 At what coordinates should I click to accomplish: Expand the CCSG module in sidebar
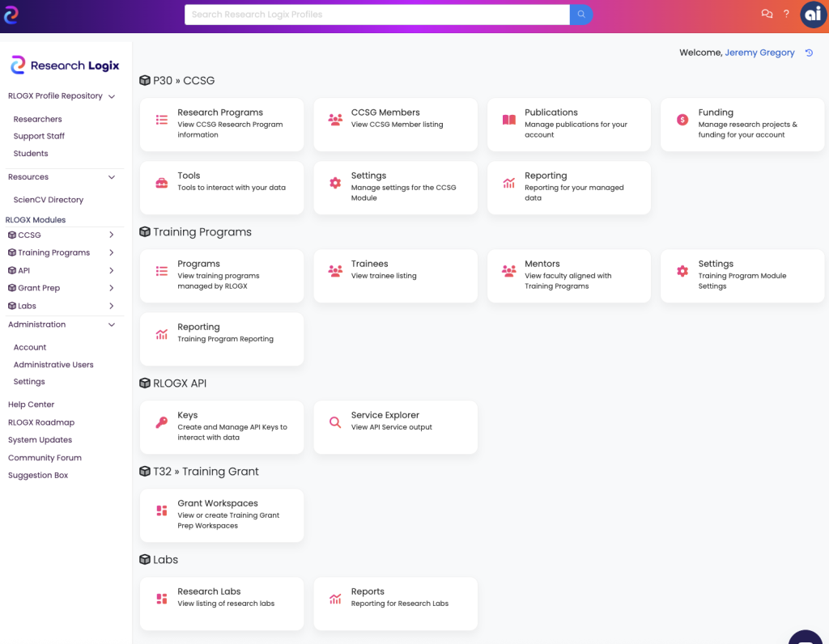[112, 235]
